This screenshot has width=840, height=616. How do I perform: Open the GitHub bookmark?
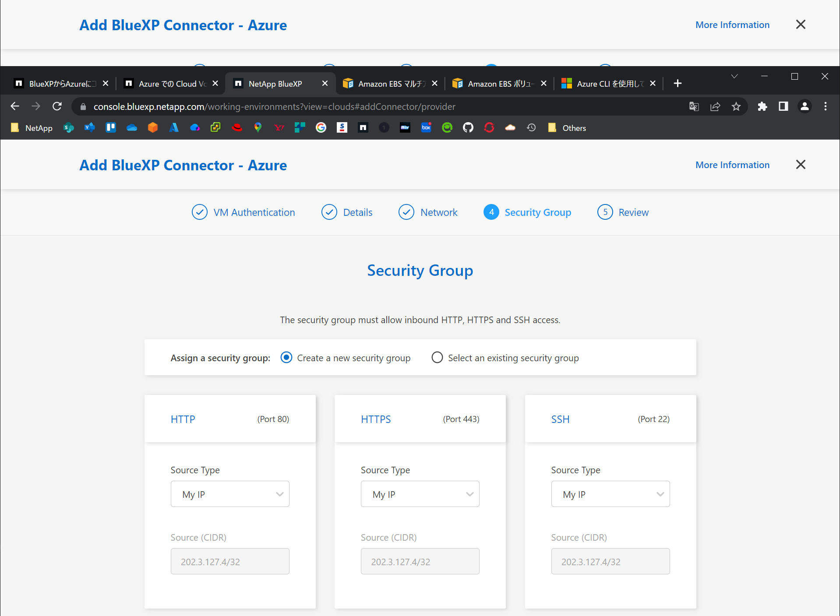pos(468,127)
